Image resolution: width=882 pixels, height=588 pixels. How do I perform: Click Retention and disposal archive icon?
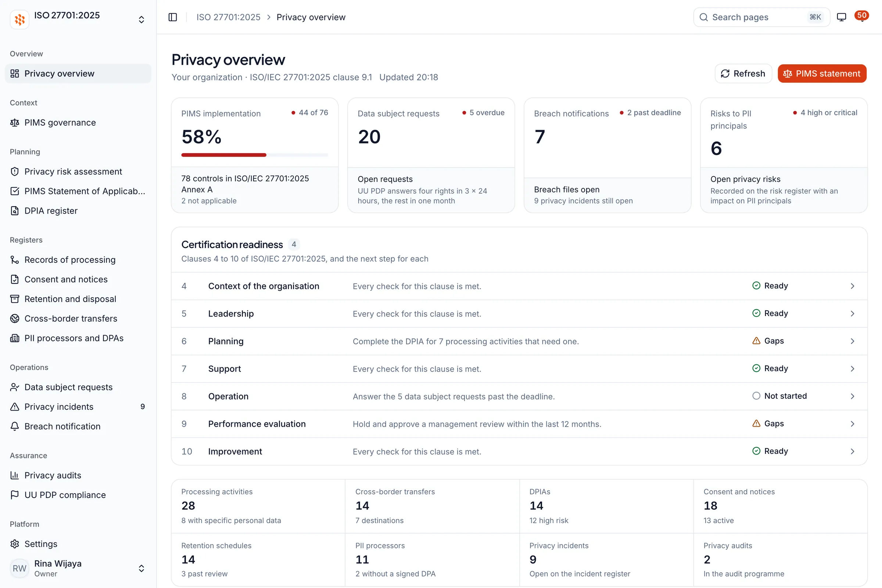[x=15, y=299]
